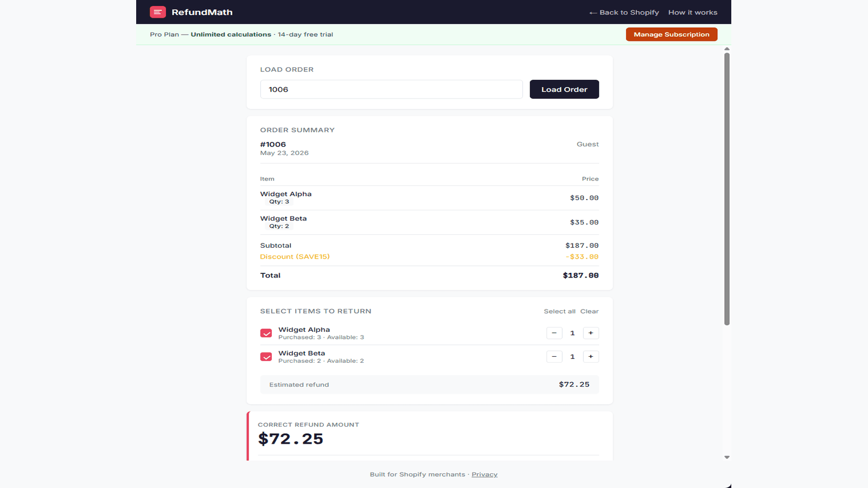Click the Widget Alpha $50.00 price
Image resolution: width=868 pixels, height=488 pixels.
[x=584, y=198]
